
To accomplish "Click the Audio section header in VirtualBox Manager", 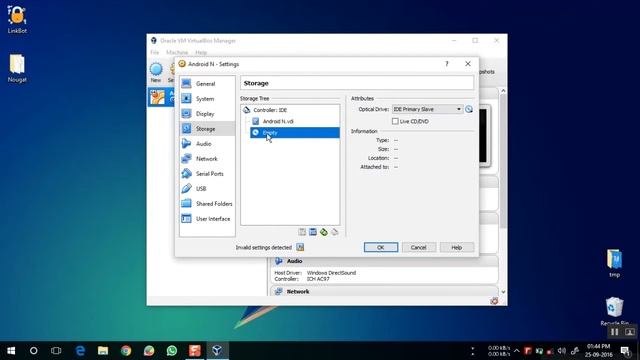I will click(384, 261).
